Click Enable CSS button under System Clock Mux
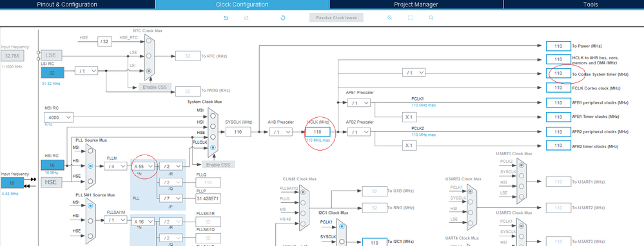Image resolution: width=644 pixels, height=246 pixels. (219, 164)
